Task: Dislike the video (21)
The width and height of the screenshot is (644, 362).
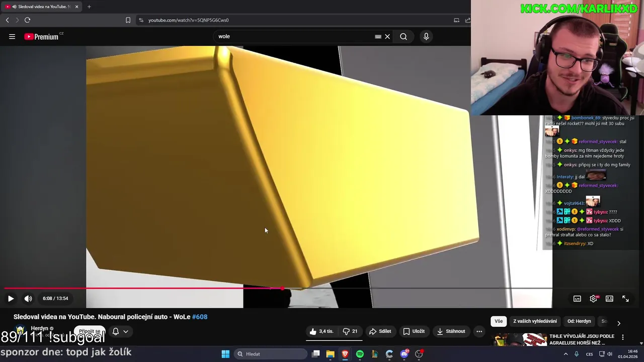Action: click(351, 331)
